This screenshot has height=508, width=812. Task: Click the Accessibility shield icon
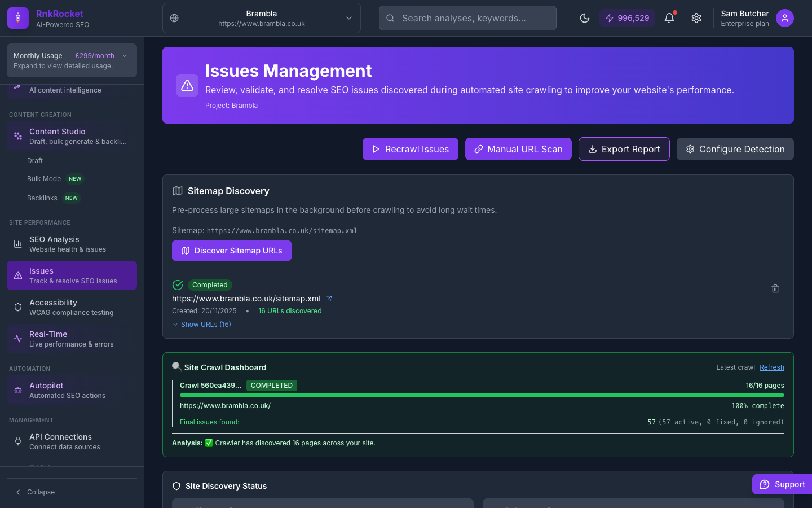(x=18, y=307)
